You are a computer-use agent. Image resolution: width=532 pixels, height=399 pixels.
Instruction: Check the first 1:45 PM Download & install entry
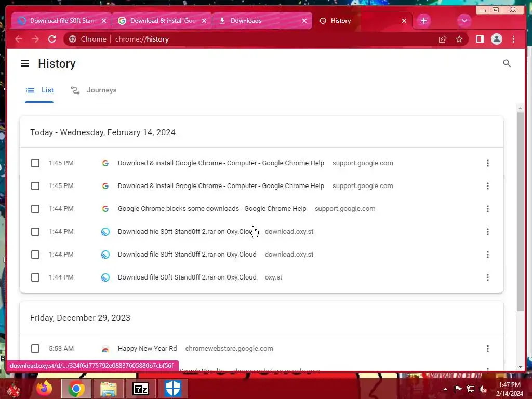tap(35, 163)
